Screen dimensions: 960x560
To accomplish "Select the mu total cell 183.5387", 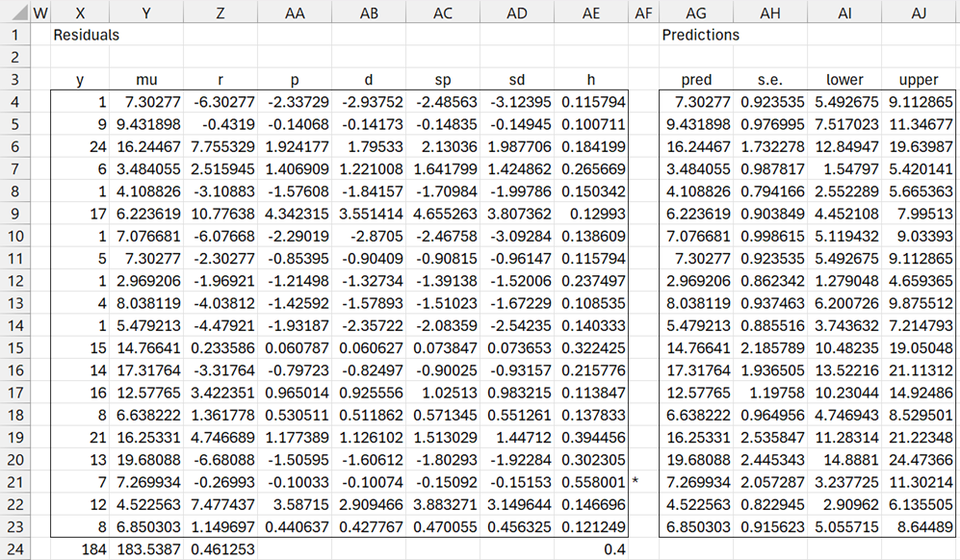I will 145,548.
